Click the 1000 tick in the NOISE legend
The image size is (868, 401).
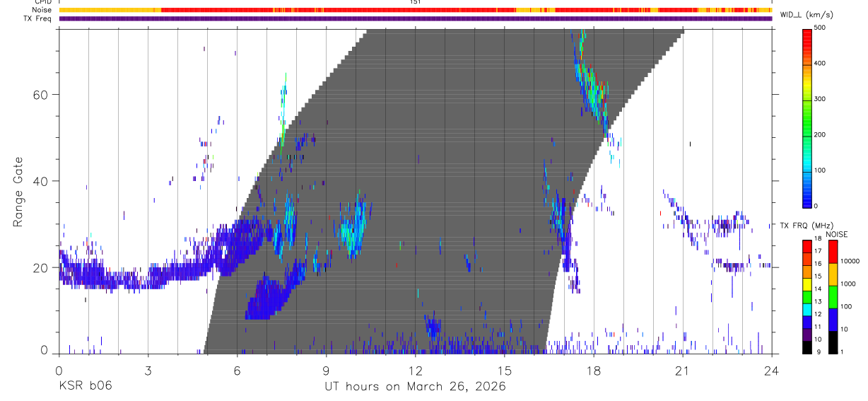click(848, 284)
